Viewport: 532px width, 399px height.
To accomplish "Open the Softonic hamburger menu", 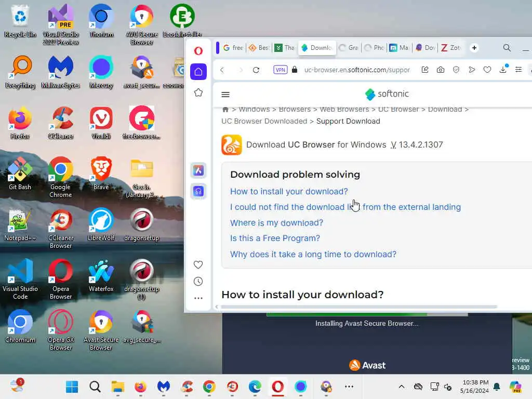I will click(x=225, y=95).
